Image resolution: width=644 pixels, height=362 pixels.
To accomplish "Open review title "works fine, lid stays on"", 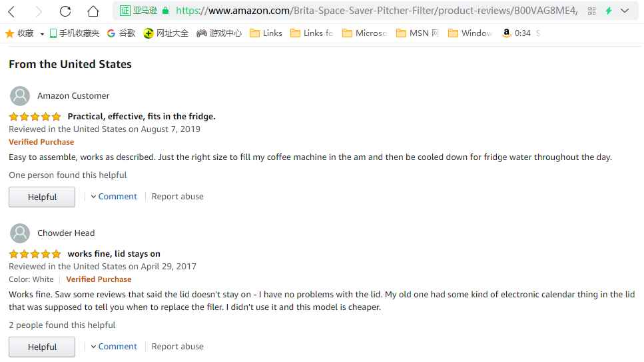I will tap(114, 254).
